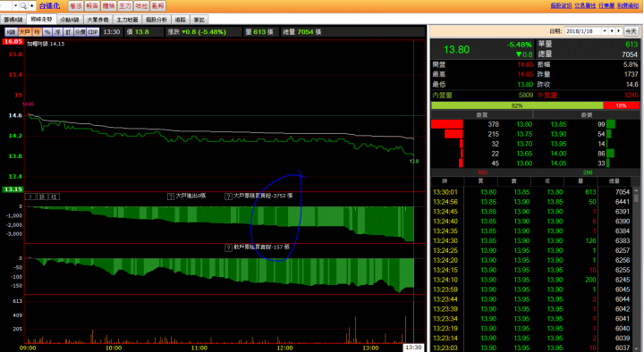Viewport: 644px width, 352px height.
Task: Toggle the % percentage scale button
Action: [47, 32]
